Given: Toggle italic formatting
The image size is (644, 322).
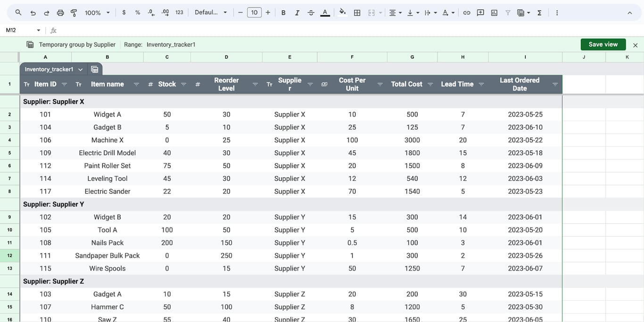Looking at the screenshot, I should pyautogui.click(x=297, y=13).
